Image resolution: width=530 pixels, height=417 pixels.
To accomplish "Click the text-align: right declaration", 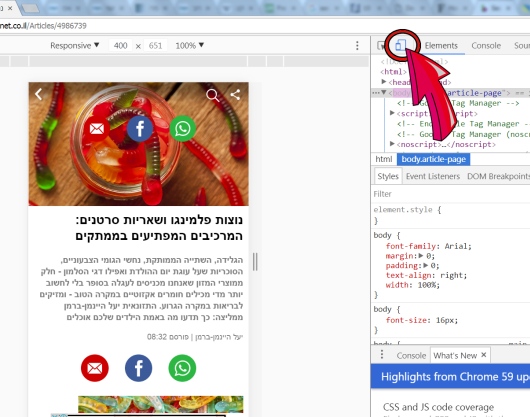I will 426,275.
